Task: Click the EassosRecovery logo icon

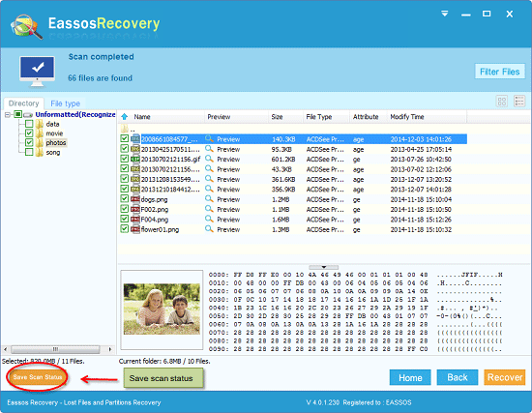Action: tap(26, 27)
